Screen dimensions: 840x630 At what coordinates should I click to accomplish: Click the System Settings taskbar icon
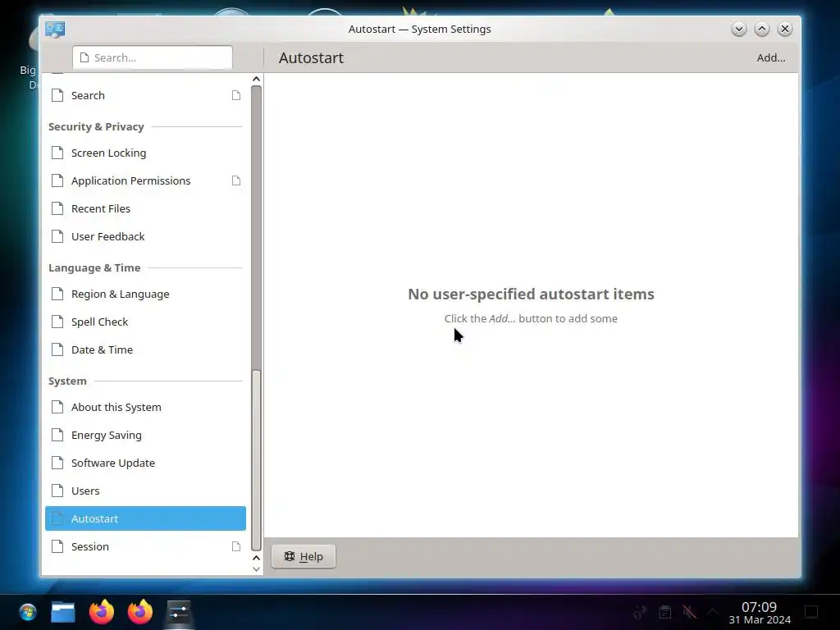point(178,612)
